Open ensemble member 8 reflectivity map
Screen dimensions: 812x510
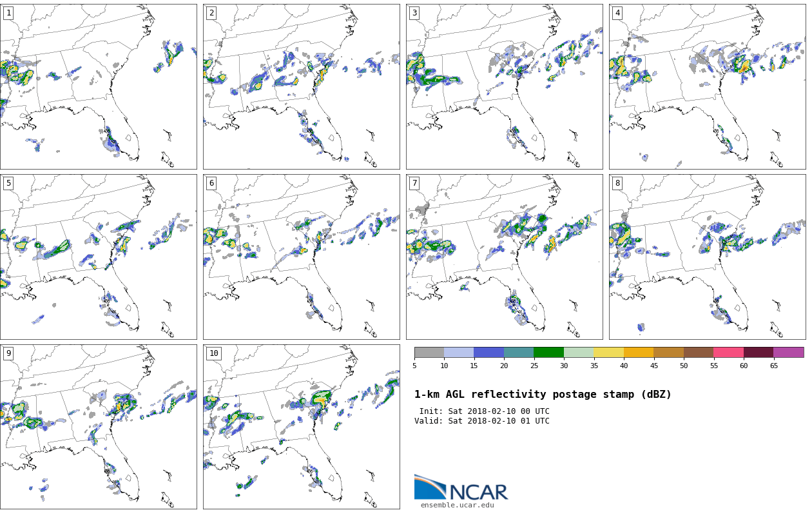click(x=707, y=257)
